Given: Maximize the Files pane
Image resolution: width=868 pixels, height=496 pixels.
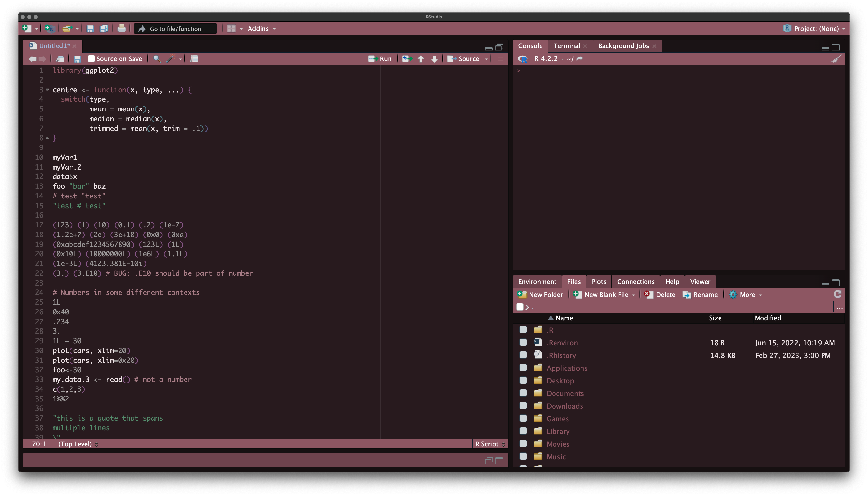Looking at the screenshot, I should (x=836, y=283).
